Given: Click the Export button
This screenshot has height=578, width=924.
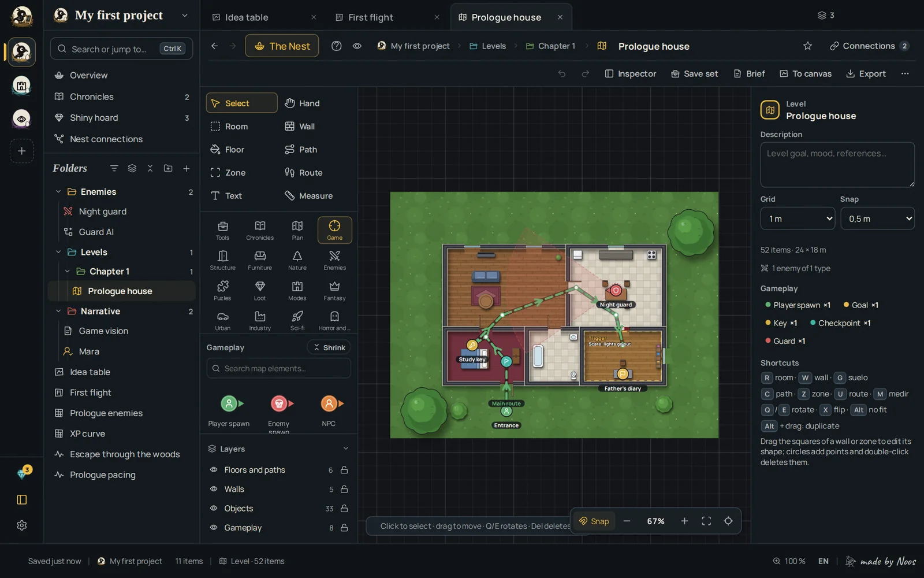Looking at the screenshot, I should [x=866, y=73].
